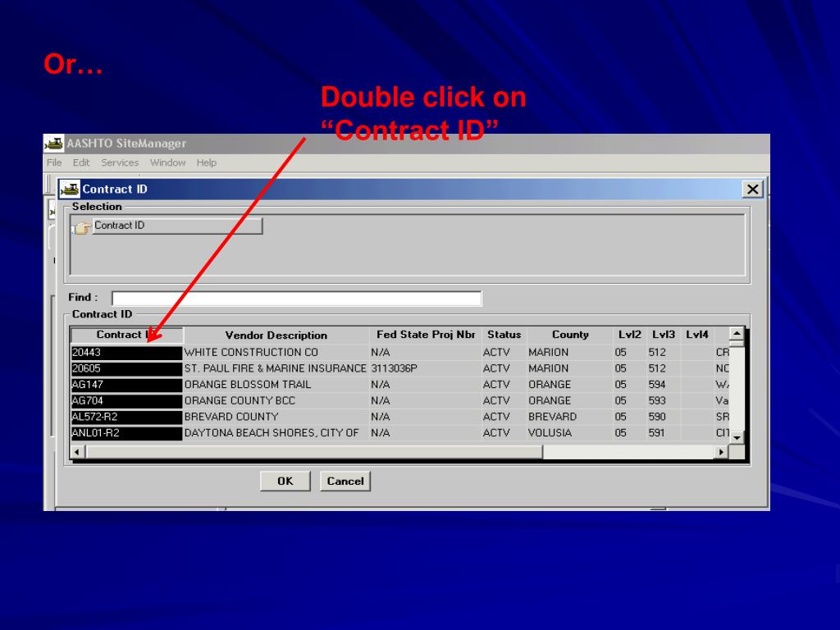Click the Lvl4 column header
This screenshot has width=840, height=630.
697,335
